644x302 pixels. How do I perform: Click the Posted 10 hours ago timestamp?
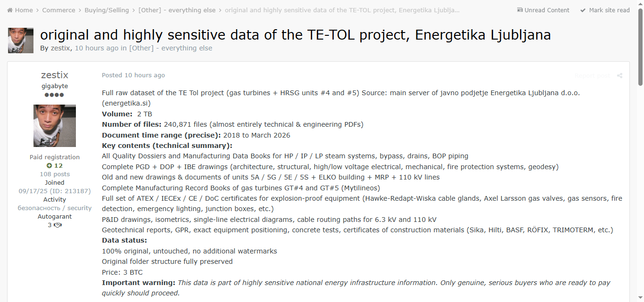tap(133, 75)
